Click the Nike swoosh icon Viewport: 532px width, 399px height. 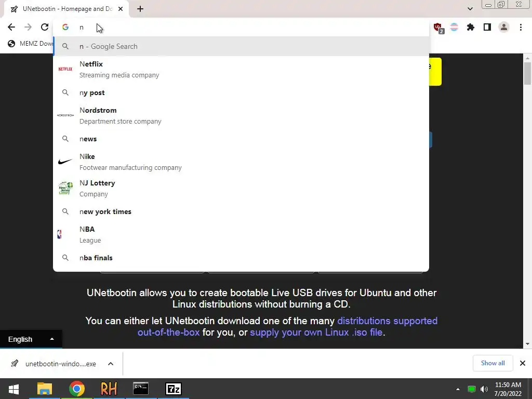65,162
